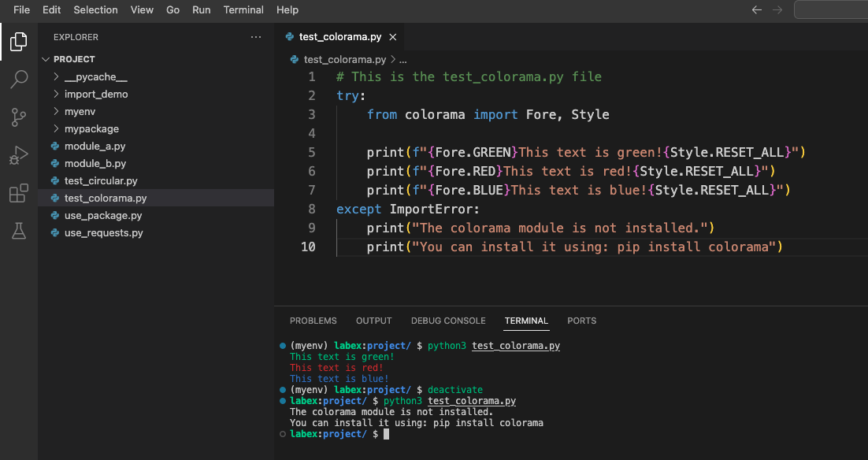
Task: Switch to the PROBLEMS tab
Action: click(313, 321)
